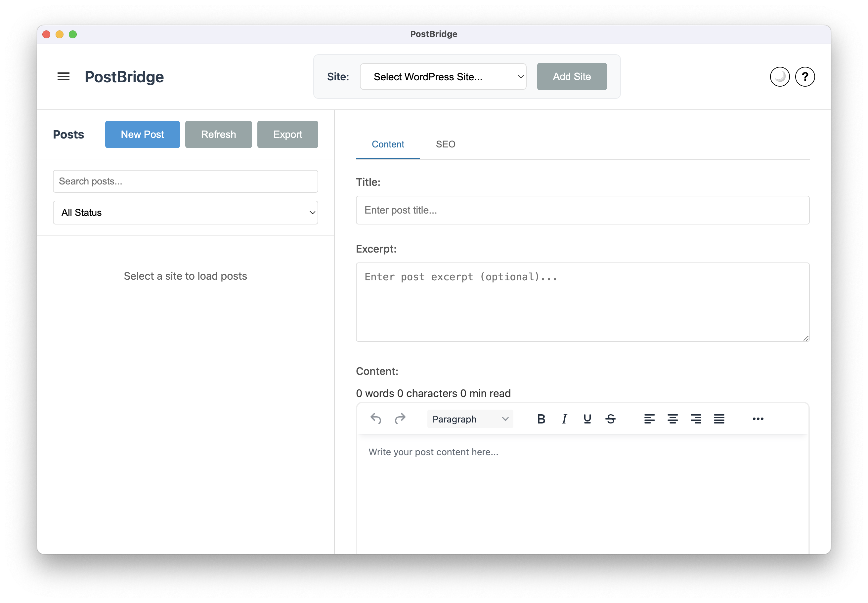Expand the All Status filter dropdown
This screenshot has width=868, height=603.
point(185,213)
